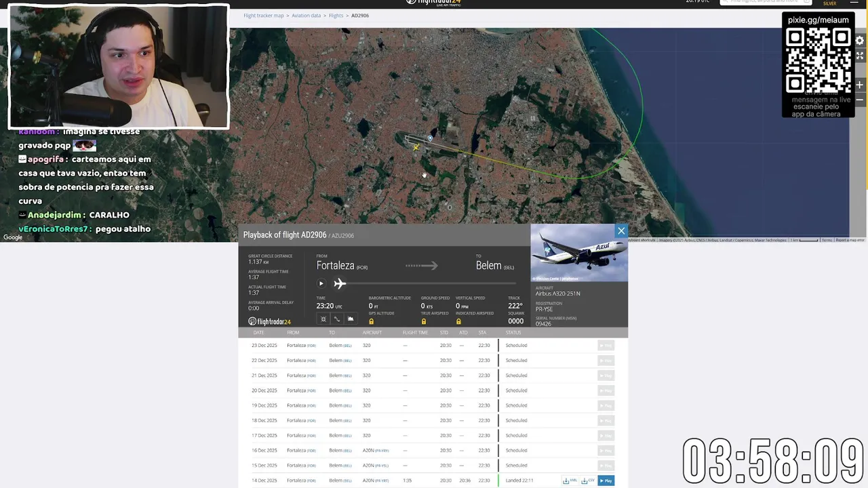Viewport: 868px width, 488px height.
Task: Select the '21 Dec 2025' date cell
Action: click(264, 375)
